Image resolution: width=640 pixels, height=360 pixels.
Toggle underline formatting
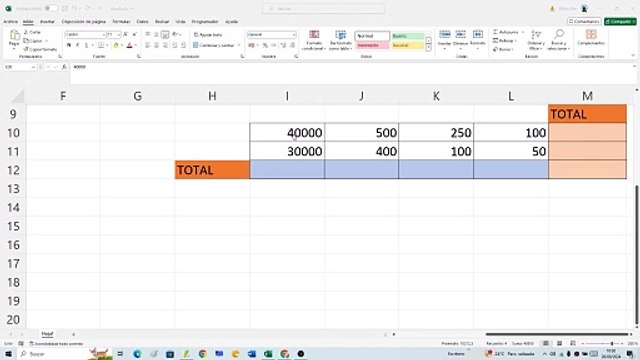[86, 45]
